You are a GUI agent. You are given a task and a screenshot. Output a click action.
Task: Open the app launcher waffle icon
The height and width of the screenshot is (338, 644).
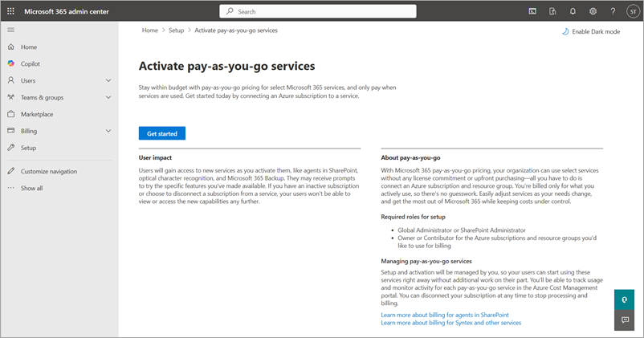click(10, 11)
